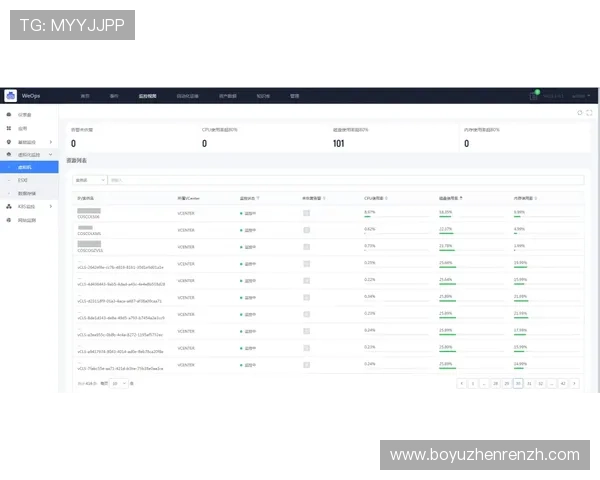
Task: Click the K8S monitoring sidebar icon
Action: coord(9,206)
